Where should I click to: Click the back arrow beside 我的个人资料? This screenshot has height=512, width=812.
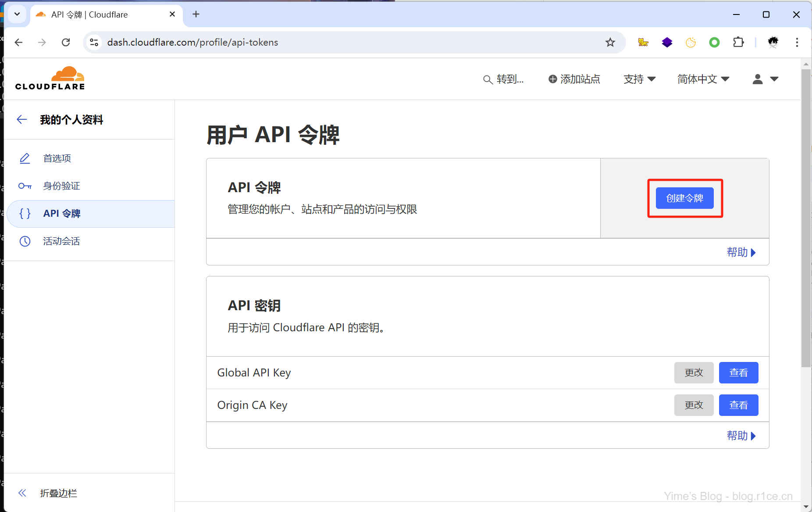pos(21,119)
